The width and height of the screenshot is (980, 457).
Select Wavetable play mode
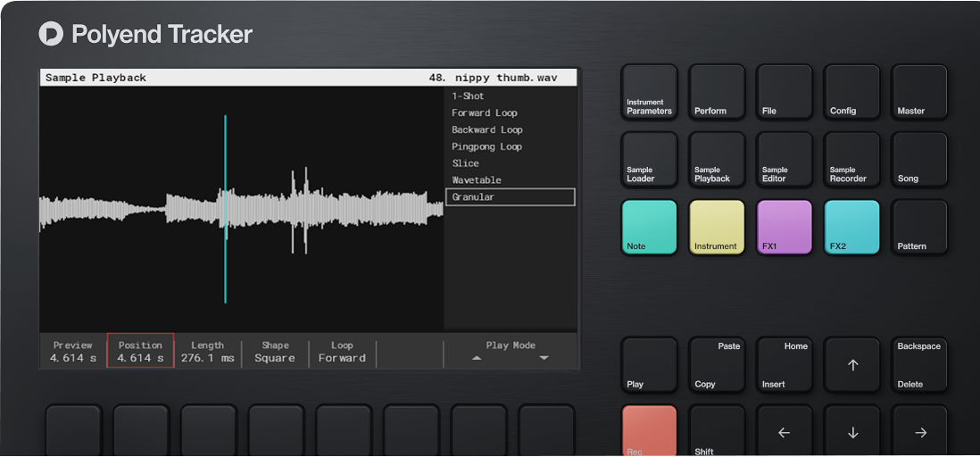(x=510, y=180)
